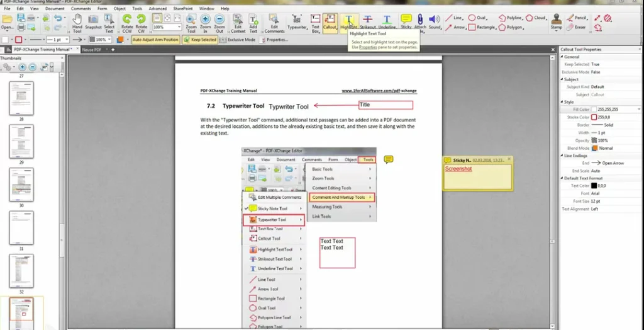This screenshot has height=330, width=644.
Task: Click the Undo arrow
Action: (x=57, y=18)
